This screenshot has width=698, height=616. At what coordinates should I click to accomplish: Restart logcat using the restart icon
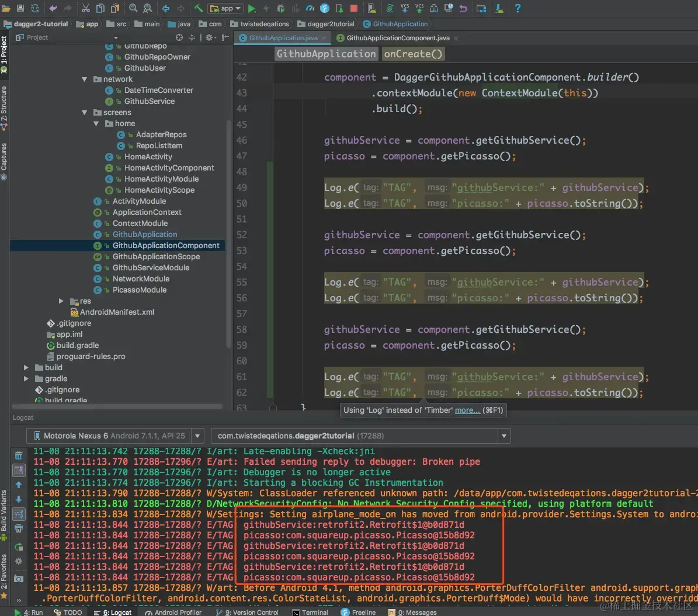[x=19, y=547]
